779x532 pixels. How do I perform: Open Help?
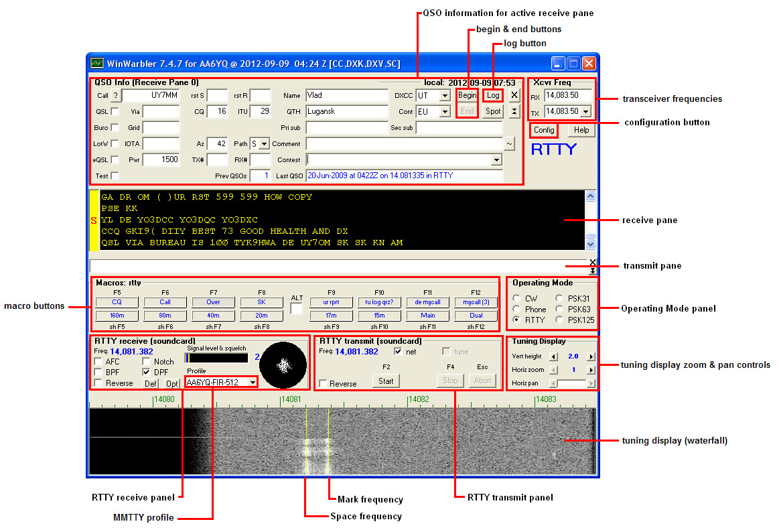coord(581,130)
